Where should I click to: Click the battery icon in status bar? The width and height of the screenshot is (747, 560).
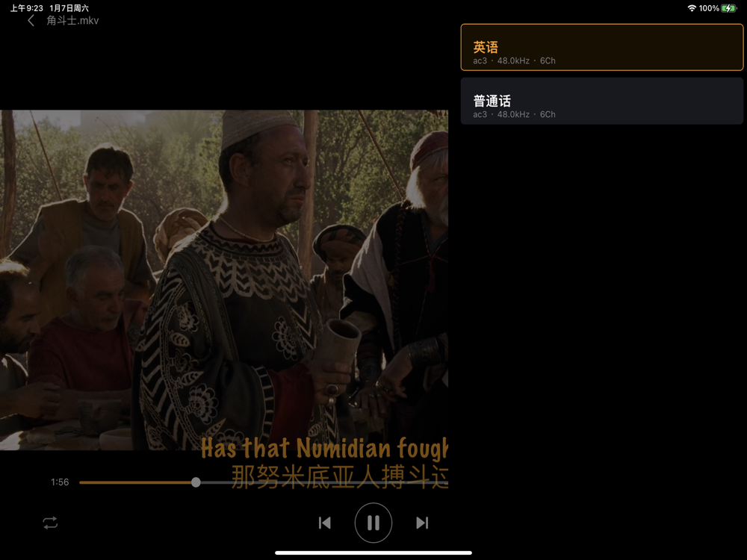[x=729, y=8]
